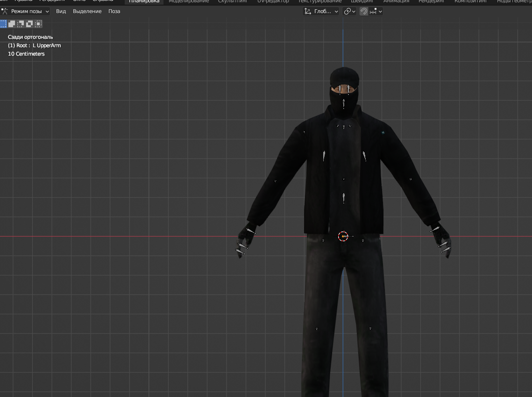Activate the 'Invert selection' mode icon
Viewport: 532px width, 397px height.
[30, 23]
